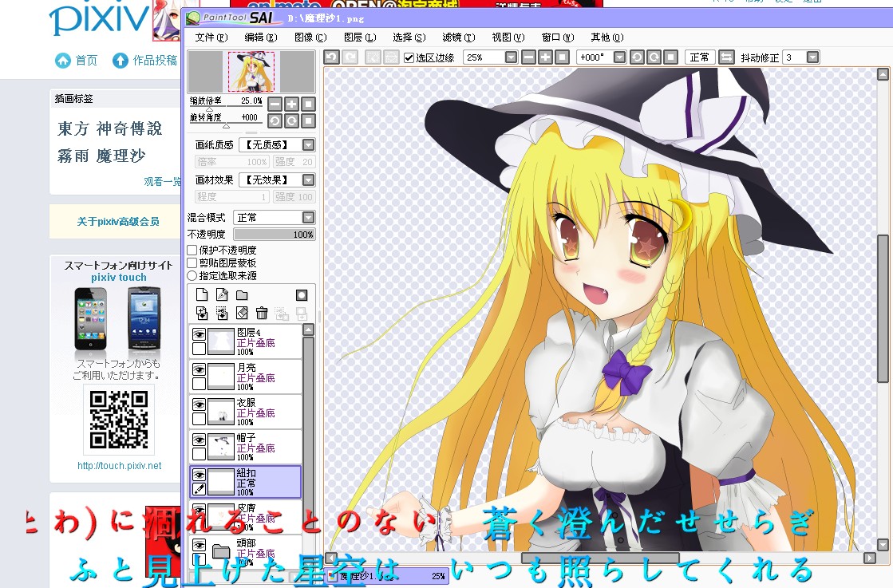The height and width of the screenshot is (588, 893).
Task: Open the 25% zoom level dropdown
Action: pos(511,57)
